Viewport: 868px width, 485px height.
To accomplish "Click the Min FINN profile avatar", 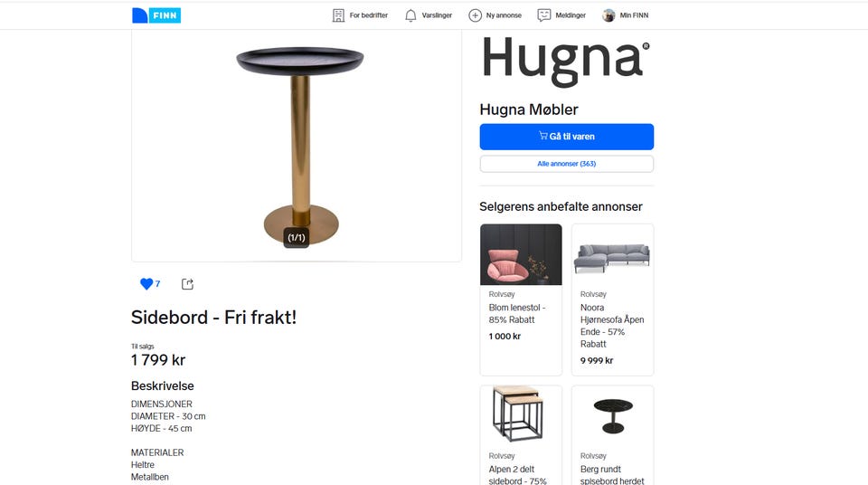I will pos(609,15).
